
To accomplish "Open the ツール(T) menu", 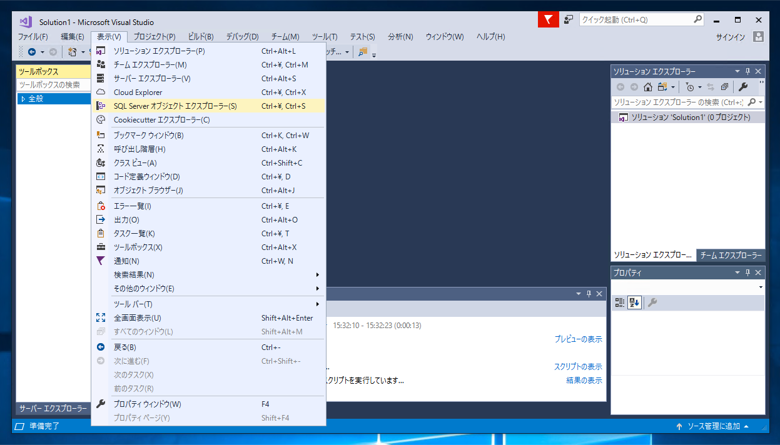I will coord(324,37).
